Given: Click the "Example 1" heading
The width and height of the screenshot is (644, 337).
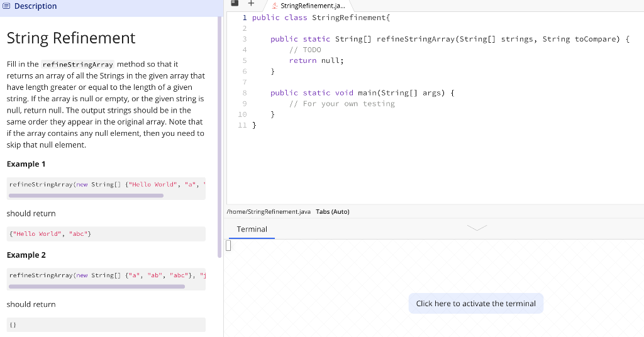Looking at the screenshot, I should (26, 164).
